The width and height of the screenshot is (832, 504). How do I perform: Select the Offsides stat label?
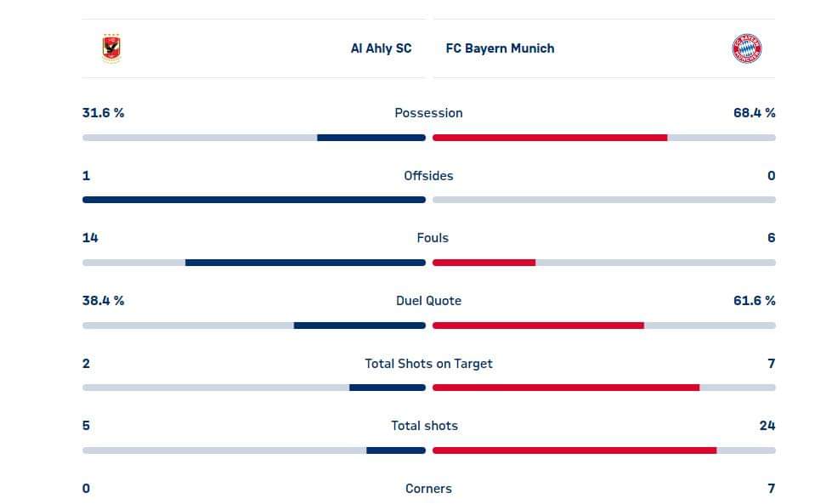pyautogui.click(x=428, y=176)
